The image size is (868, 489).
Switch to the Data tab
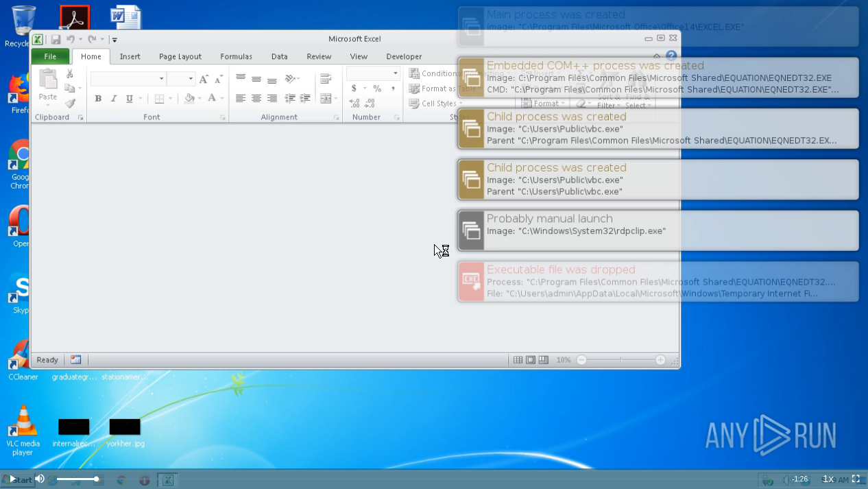(x=280, y=57)
